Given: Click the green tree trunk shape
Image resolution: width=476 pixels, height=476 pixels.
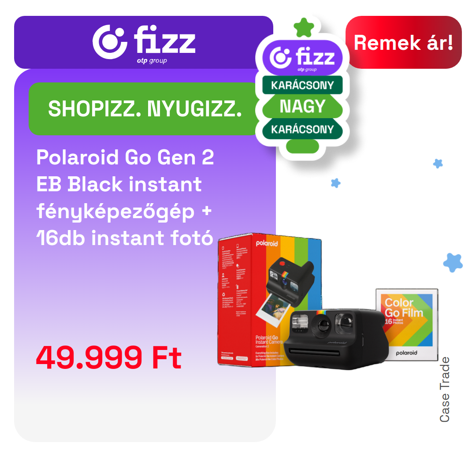Looking at the screenshot, I should click(302, 146).
